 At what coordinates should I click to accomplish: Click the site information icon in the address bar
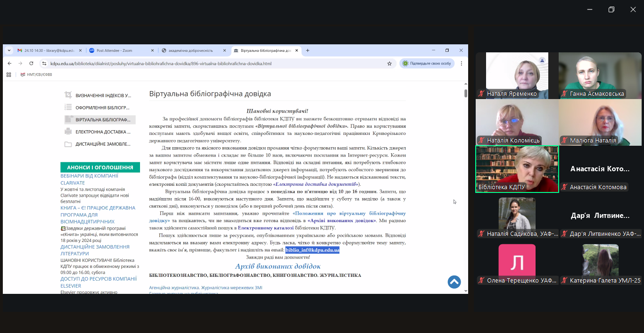point(44,63)
